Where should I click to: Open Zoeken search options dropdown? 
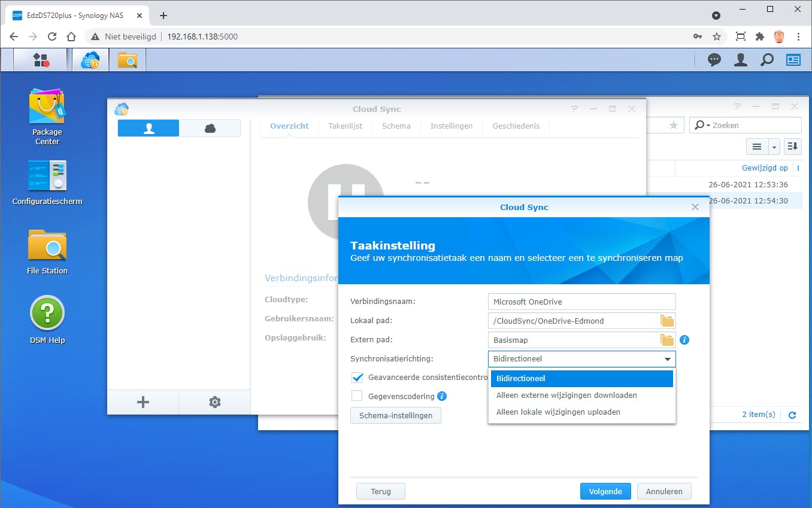(x=701, y=126)
